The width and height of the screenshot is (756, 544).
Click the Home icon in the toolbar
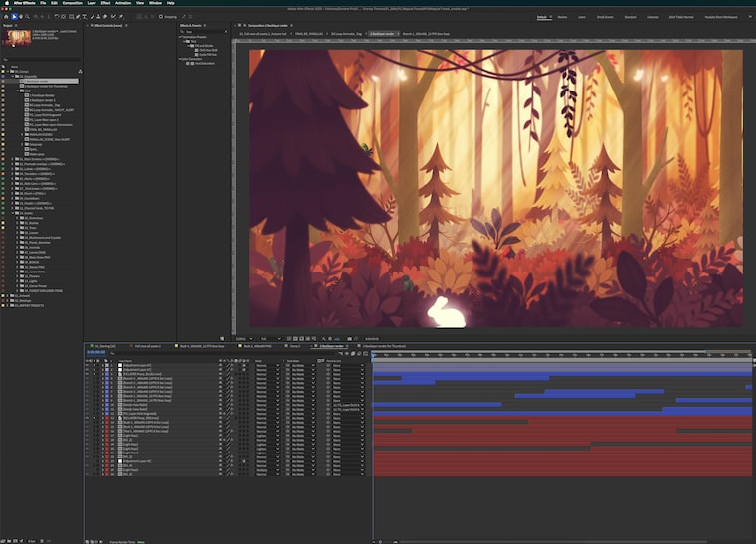coord(6,16)
